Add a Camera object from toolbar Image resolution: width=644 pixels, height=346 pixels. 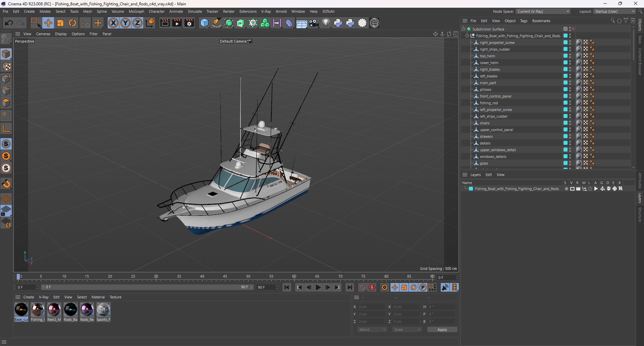[314, 23]
